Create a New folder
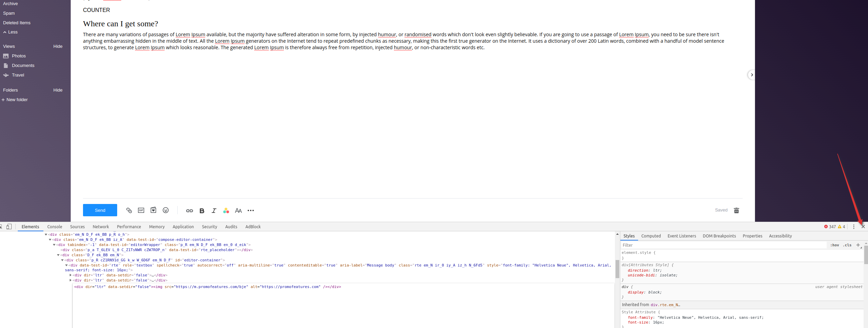This screenshot has width=868, height=328. (15, 100)
